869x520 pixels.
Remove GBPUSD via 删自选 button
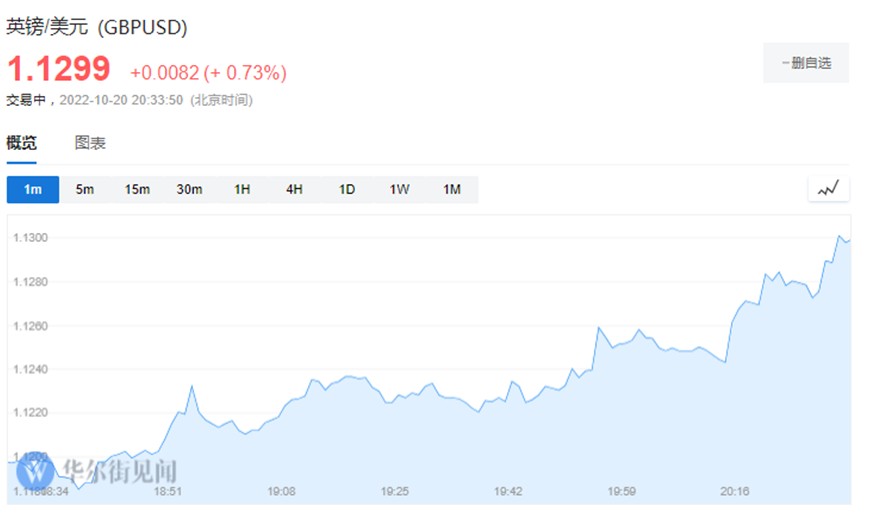point(805,63)
